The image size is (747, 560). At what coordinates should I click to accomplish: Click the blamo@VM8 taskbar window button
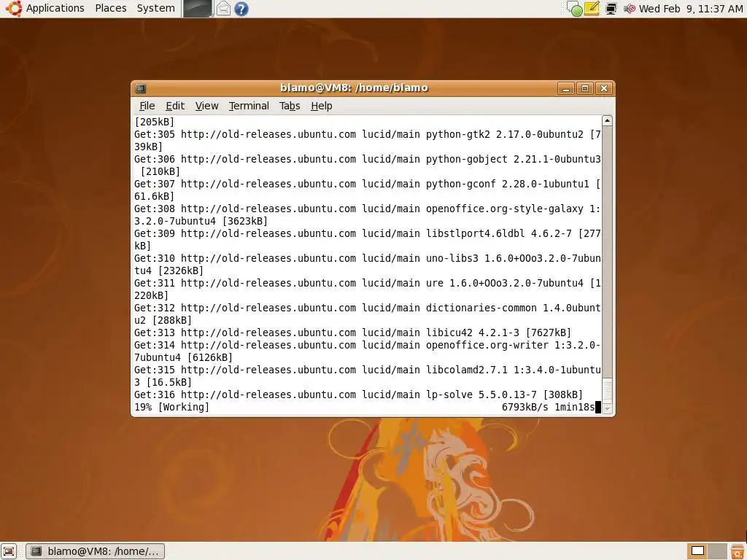click(96, 551)
